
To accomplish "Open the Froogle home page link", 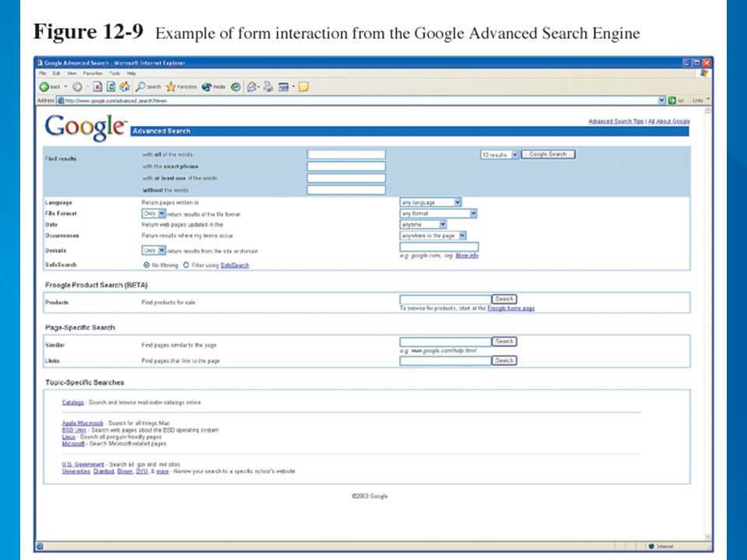I will point(511,309).
